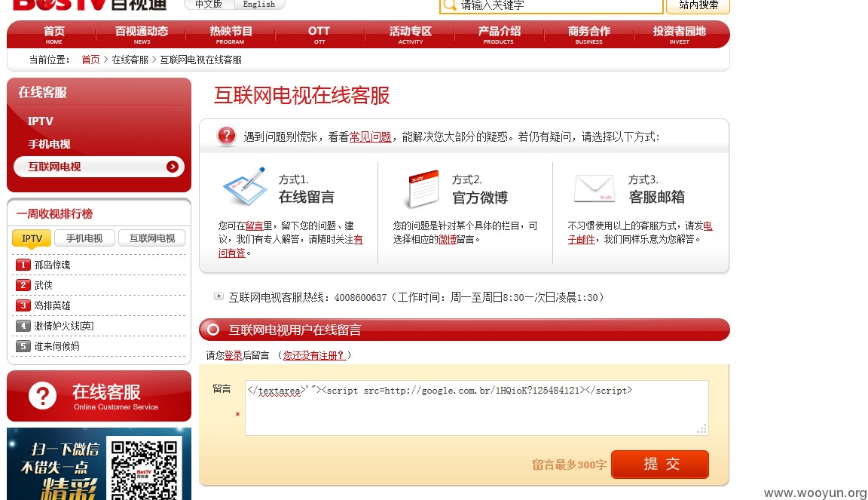The height and width of the screenshot is (500, 868).
Task: Open ranked show 激情炉火线[英]
Action: [x=63, y=326]
